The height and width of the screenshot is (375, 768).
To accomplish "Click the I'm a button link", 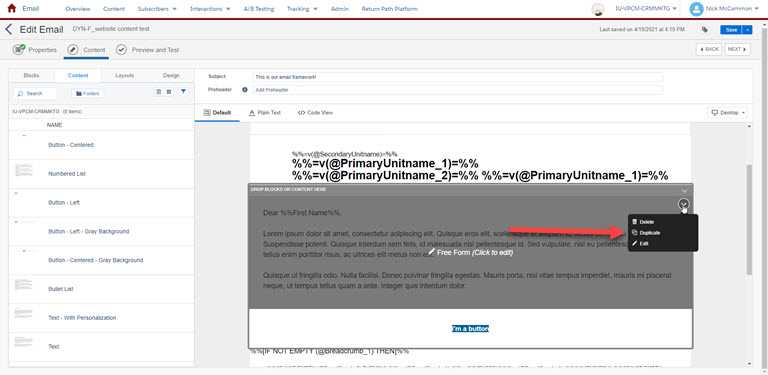I will 470,328.
